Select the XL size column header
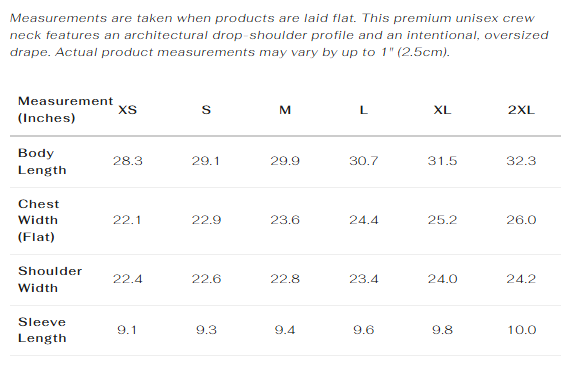This screenshot has width=566, height=377. pyautogui.click(x=443, y=110)
